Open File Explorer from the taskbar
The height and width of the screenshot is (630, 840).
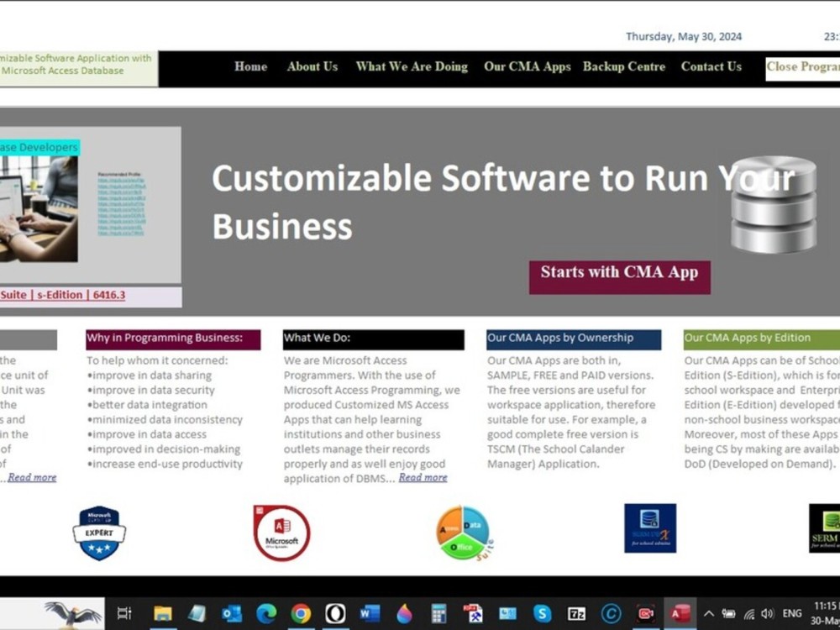point(163,613)
